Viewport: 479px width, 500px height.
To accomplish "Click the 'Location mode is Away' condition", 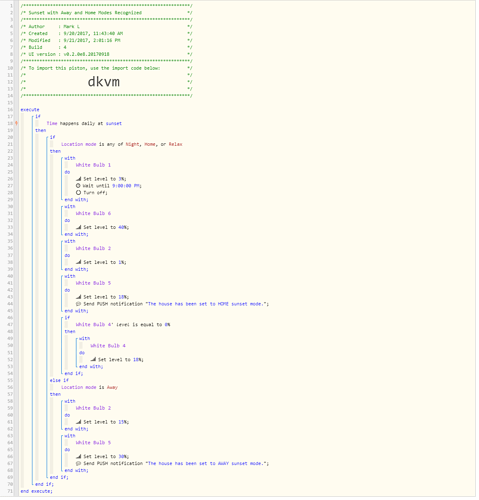I will [89, 388].
